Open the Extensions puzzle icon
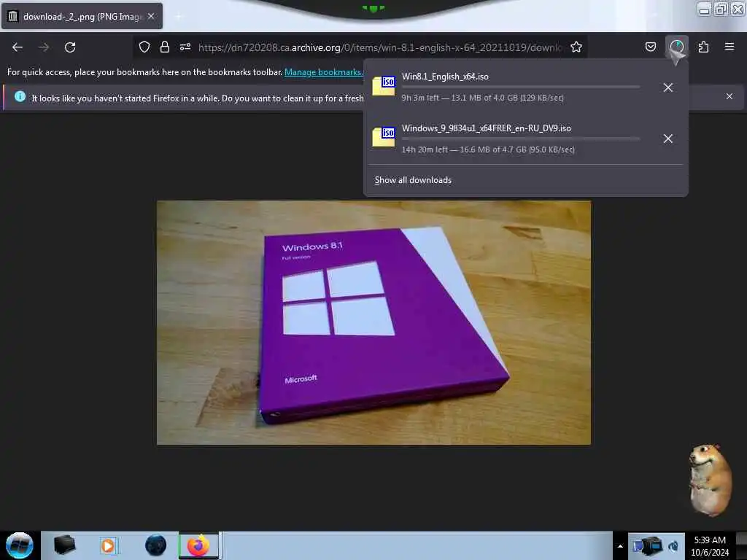 [x=703, y=47]
